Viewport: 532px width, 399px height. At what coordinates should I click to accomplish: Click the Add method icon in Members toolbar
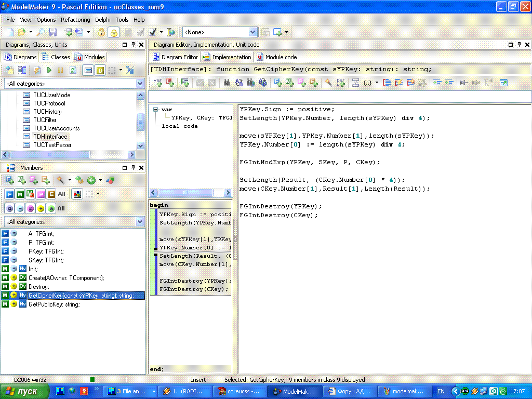[22, 180]
